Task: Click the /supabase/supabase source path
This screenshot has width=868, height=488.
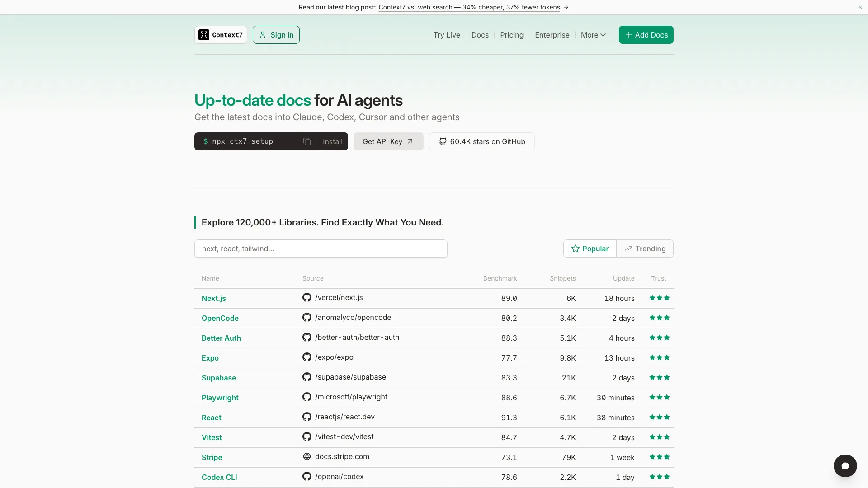Action: pyautogui.click(x=351, y=377)
